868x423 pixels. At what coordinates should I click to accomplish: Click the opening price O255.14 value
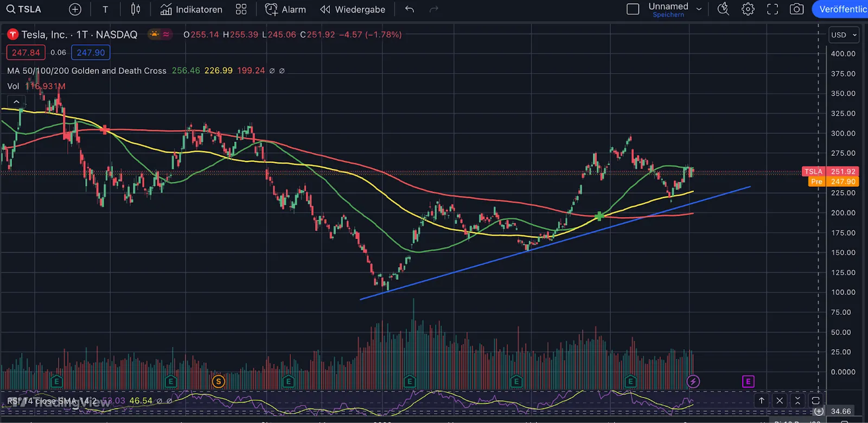(201, 34)
